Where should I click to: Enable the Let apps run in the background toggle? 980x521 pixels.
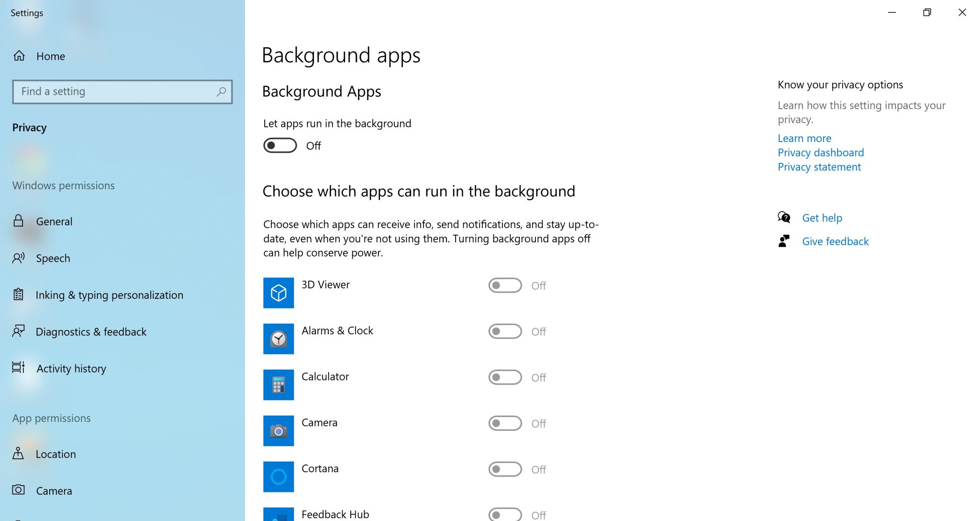280,145
